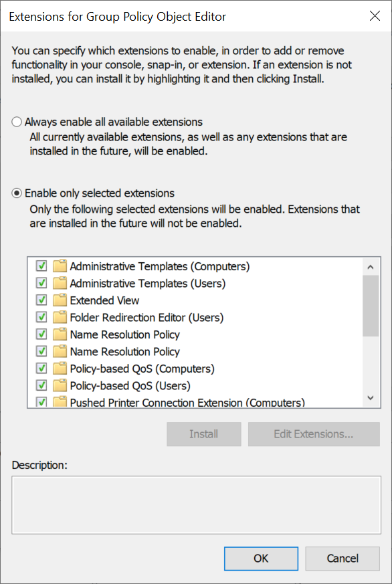The height and width of the screenshot is (584, 392).
Task: Click the Folder Redirection Editor folder icon
Action: pyautogui.click(x=60, y=317)
